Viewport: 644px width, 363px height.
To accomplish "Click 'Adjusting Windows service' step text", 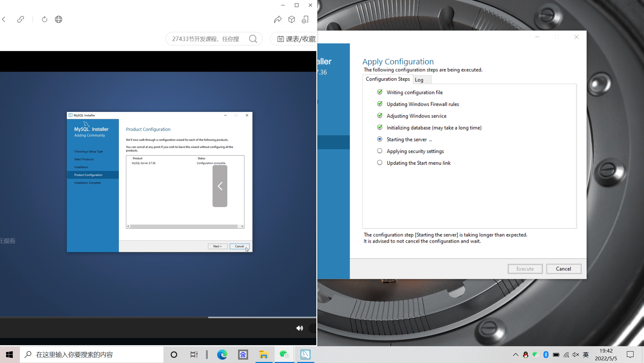I will (416, 116).
